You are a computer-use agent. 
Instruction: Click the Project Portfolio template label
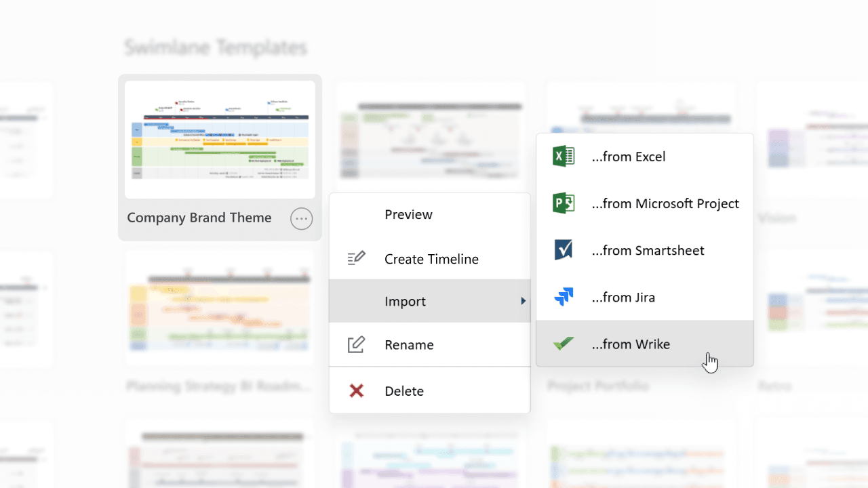[x=598, y=386]
